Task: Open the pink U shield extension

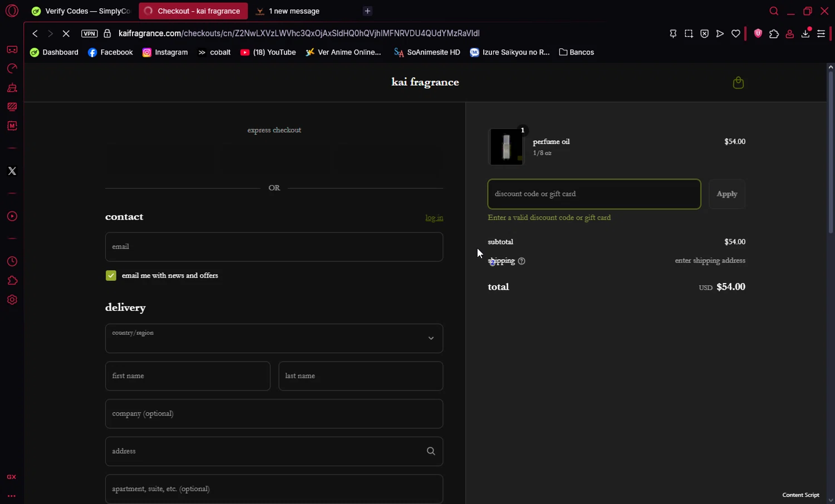Action: click(x=758, y=33)
